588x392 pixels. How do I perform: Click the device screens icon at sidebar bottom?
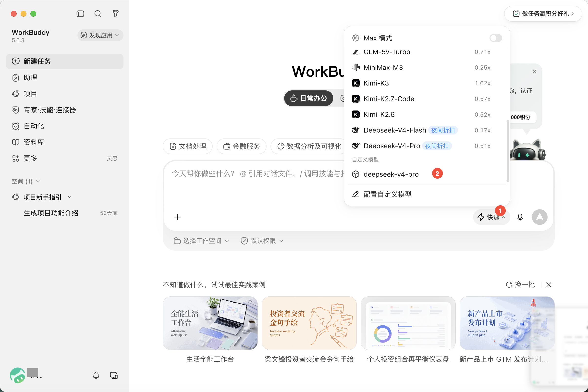(114, 375)
